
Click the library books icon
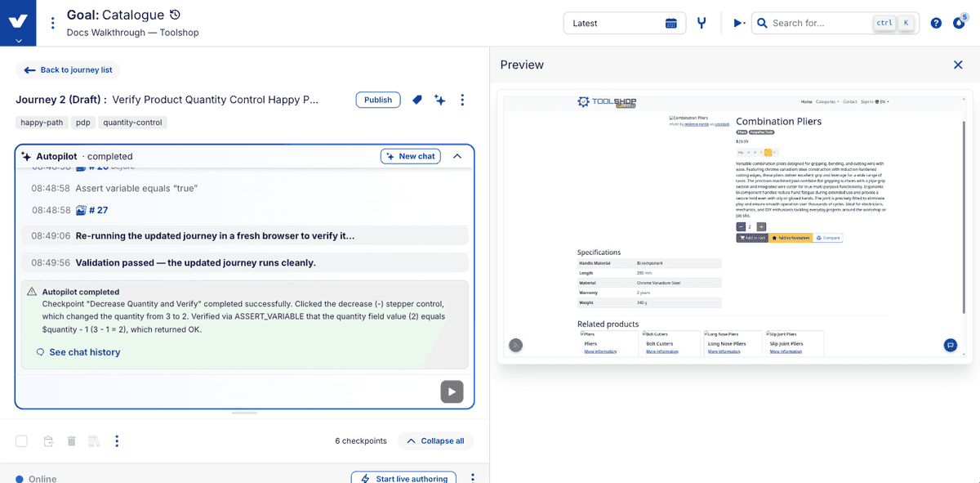coord(94,441)
